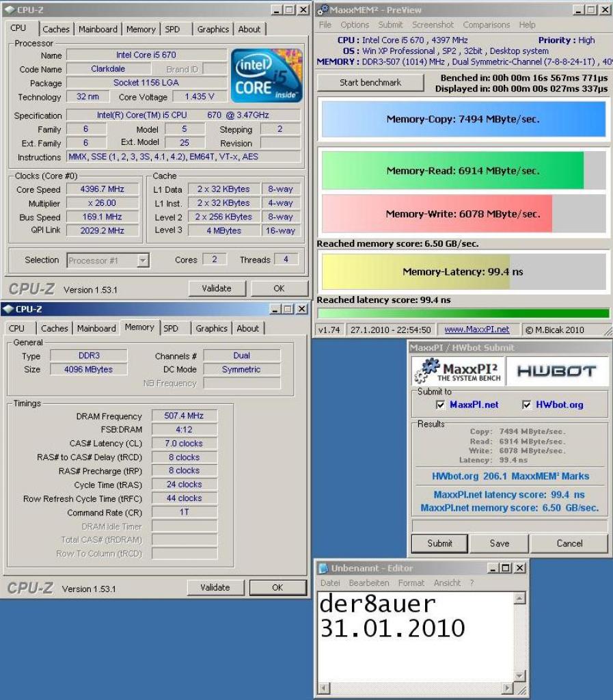Viewport: 613px width, 700px height.
Task: Open the Submit menu in MaxxMEM²
Action: coord(390,25)
